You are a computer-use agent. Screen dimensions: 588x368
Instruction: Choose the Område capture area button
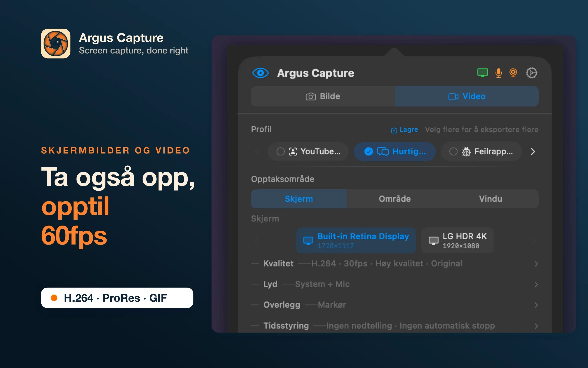pos(395,199)
